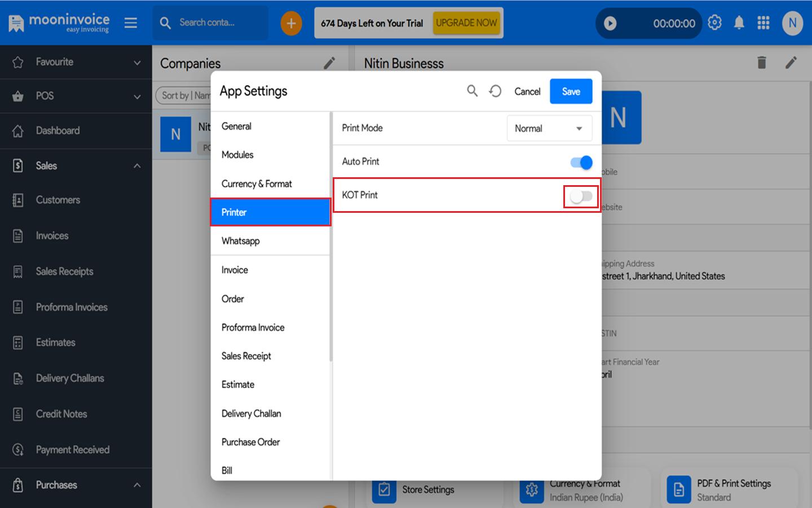
Task: Click the Delivery Challans icon
Action: click(x=18, y=378)
